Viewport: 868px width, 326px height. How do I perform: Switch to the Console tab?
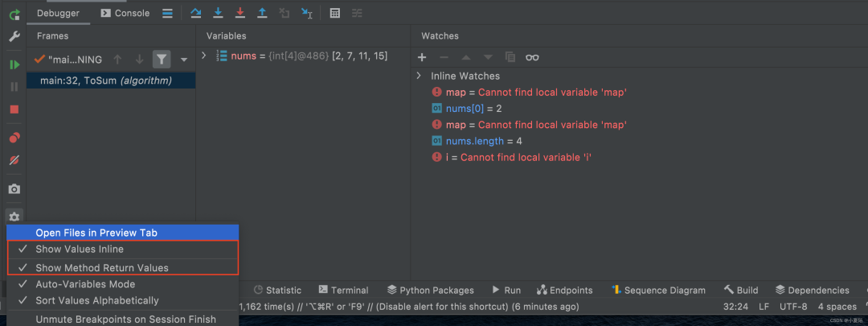pos(125,13)
